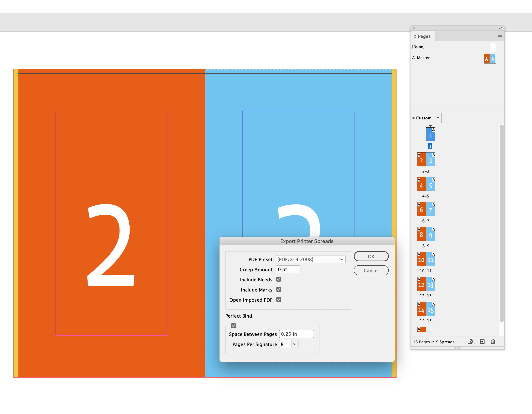Confirm export by clicking OK
Screen dimensions: 532x414
371,256
